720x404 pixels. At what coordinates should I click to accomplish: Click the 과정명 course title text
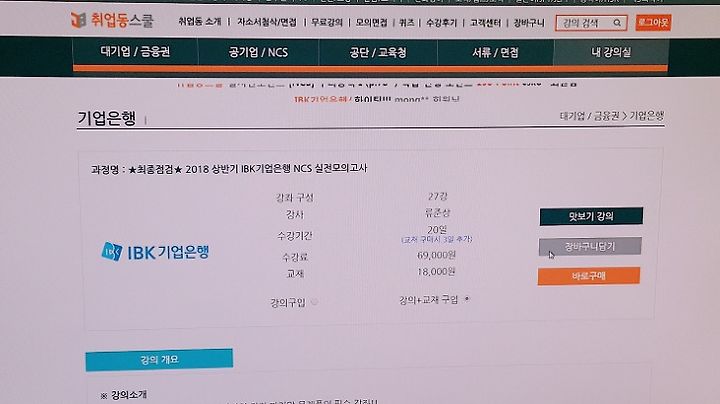coord(229,168)
